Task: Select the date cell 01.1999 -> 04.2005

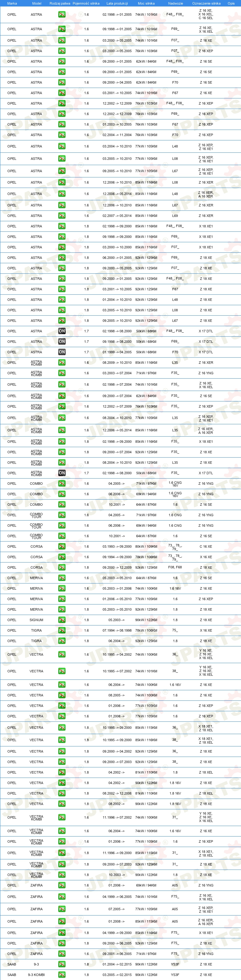Action: 117,352
